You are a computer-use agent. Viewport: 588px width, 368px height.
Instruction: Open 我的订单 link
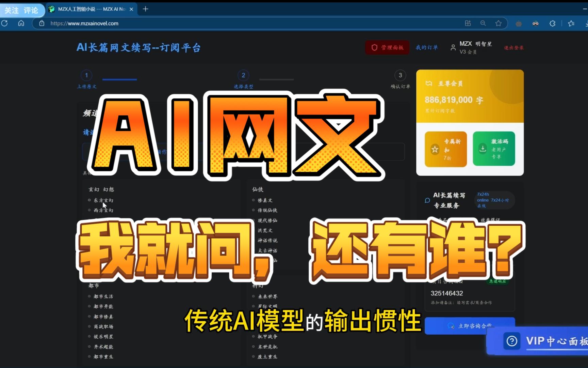click(427, 47)
